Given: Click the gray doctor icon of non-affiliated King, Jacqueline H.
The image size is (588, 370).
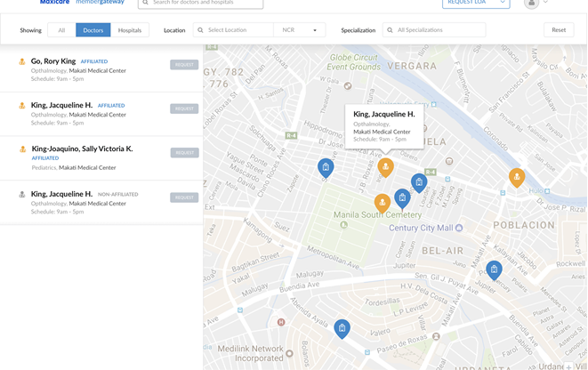Looking at the screenshot, I should 22,194.
